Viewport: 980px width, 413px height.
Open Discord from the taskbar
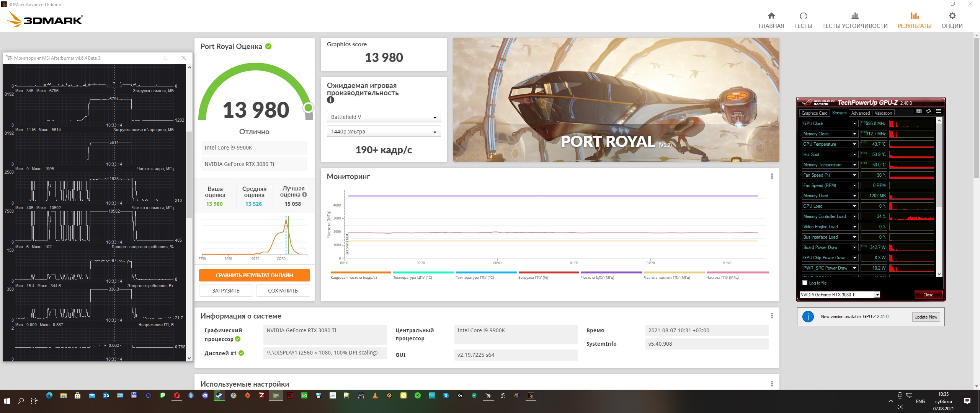coord(205,396)
